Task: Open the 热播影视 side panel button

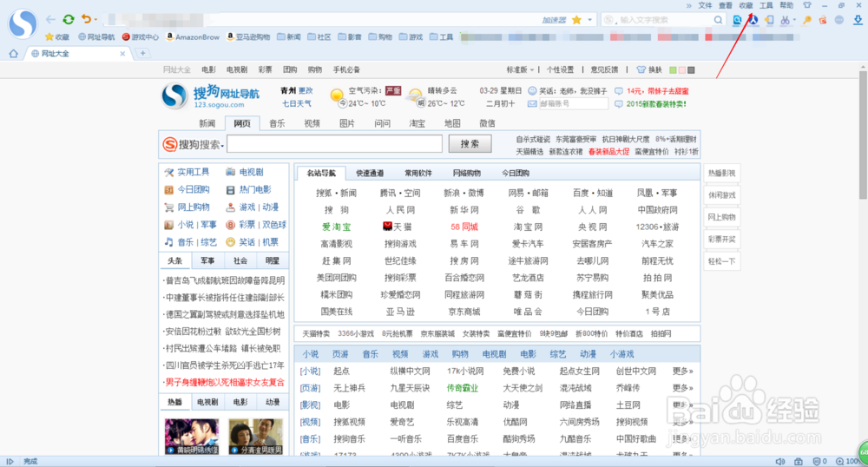Action: point(722,174)
